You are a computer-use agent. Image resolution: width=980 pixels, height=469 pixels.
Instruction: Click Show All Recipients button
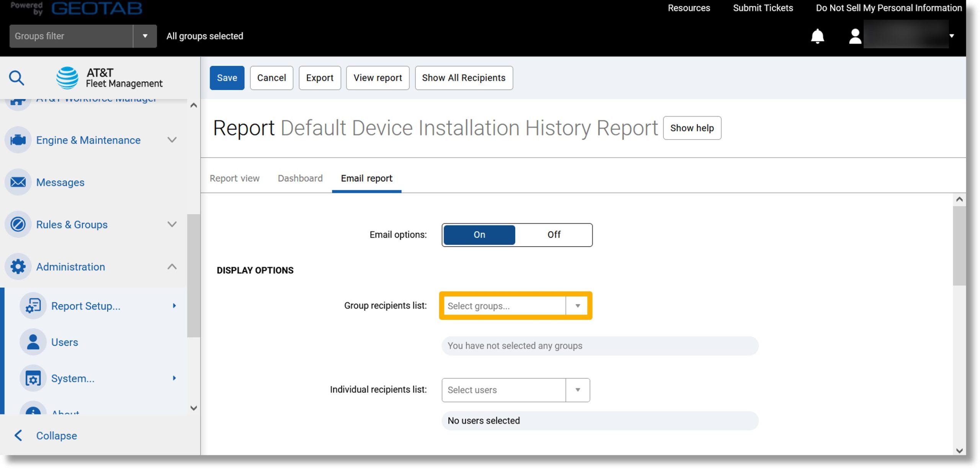tap(464, 78)
